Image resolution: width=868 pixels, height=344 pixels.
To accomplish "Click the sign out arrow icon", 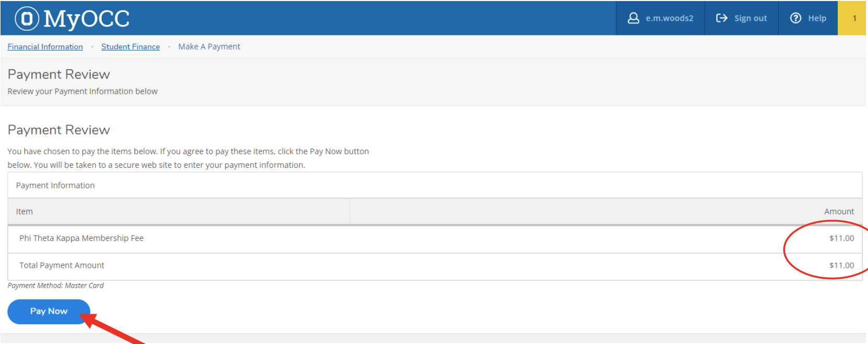I will [x=721, y=18].
